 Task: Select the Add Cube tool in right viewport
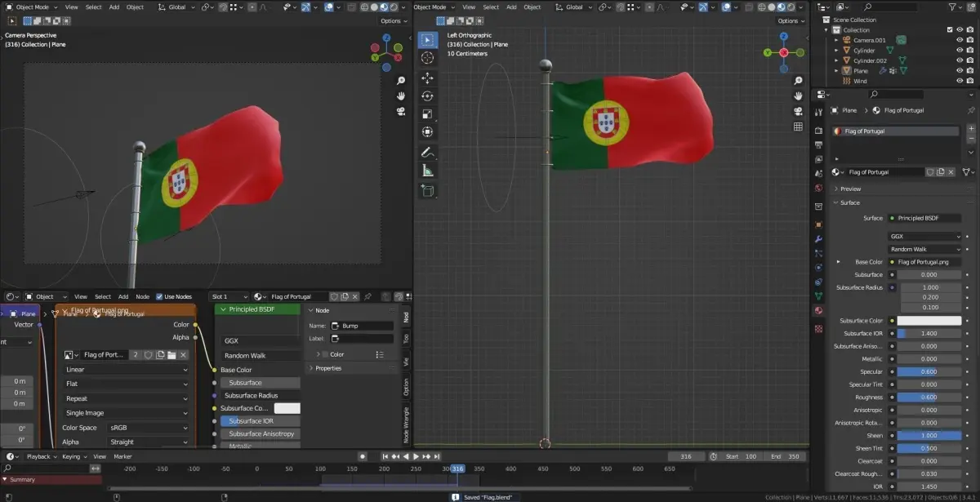coord(428,190)
